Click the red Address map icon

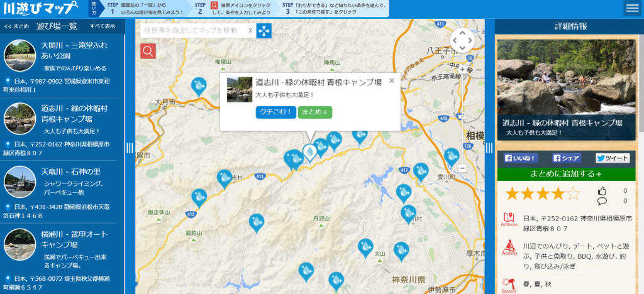509,220
